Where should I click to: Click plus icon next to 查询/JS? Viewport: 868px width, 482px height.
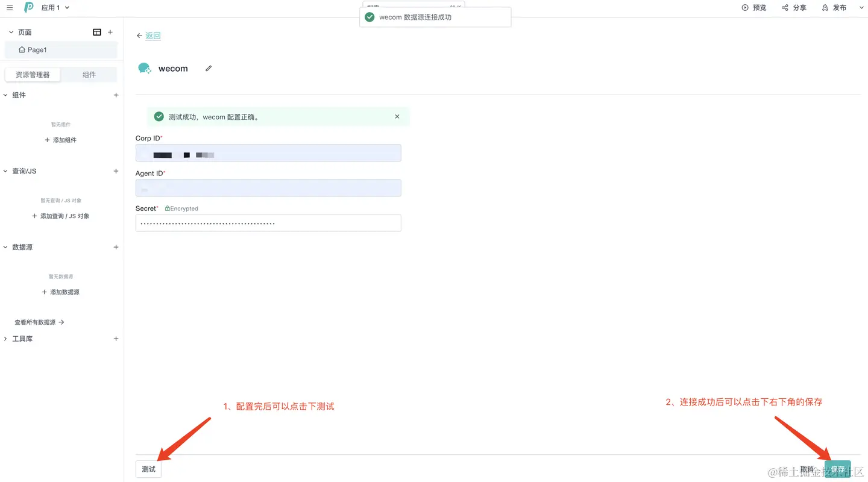click(x=116, y=171)
